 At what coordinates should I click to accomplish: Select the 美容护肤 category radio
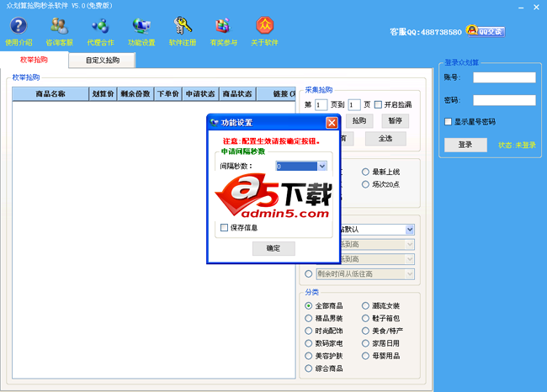click(x=308, y=356)
